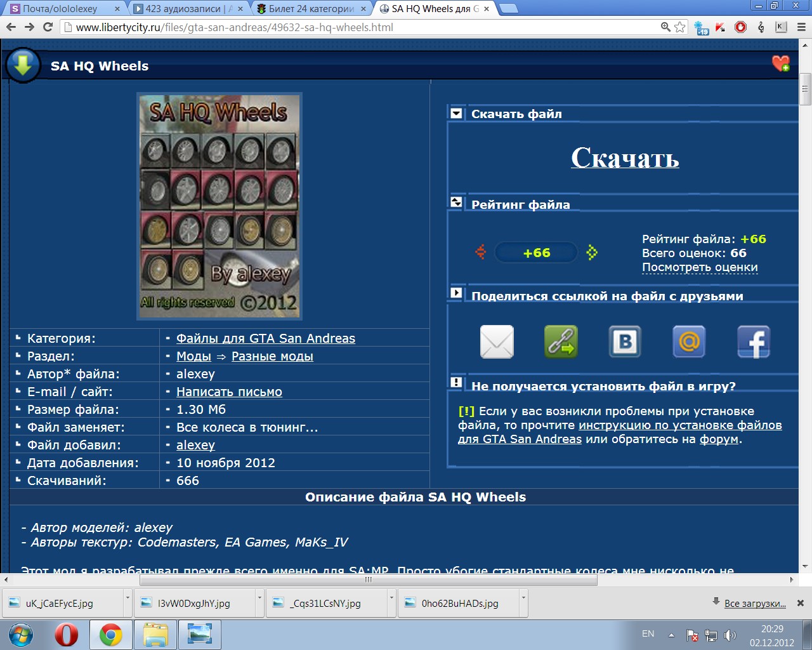The width and height of the screenshot is (812, 650).
Task: Open downloaded file _Cqs31LCsNY.jpg
Action: (327, 603)
